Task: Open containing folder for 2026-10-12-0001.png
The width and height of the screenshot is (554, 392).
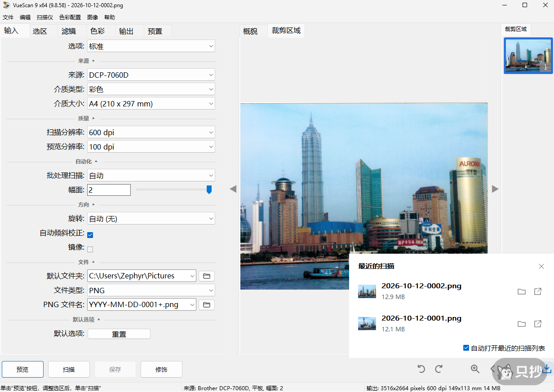Action: [x=522, y=324]
